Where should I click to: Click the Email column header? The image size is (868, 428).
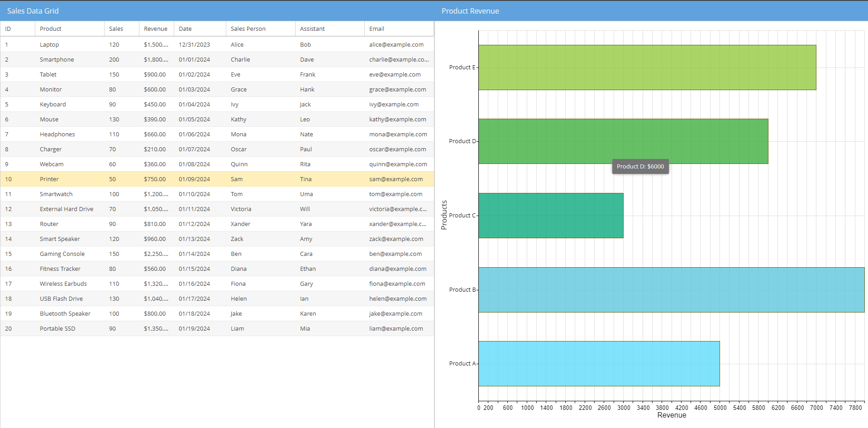399,29
